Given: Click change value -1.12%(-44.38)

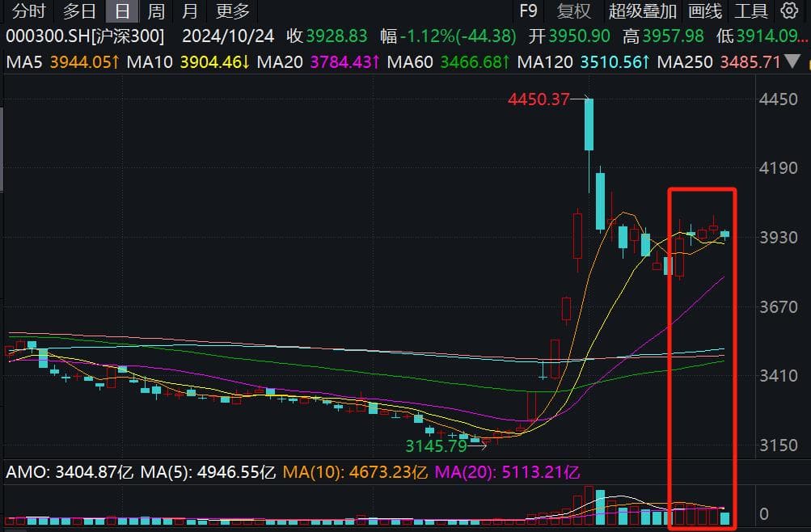Looking at the screenshot, I should click(458, 36).
